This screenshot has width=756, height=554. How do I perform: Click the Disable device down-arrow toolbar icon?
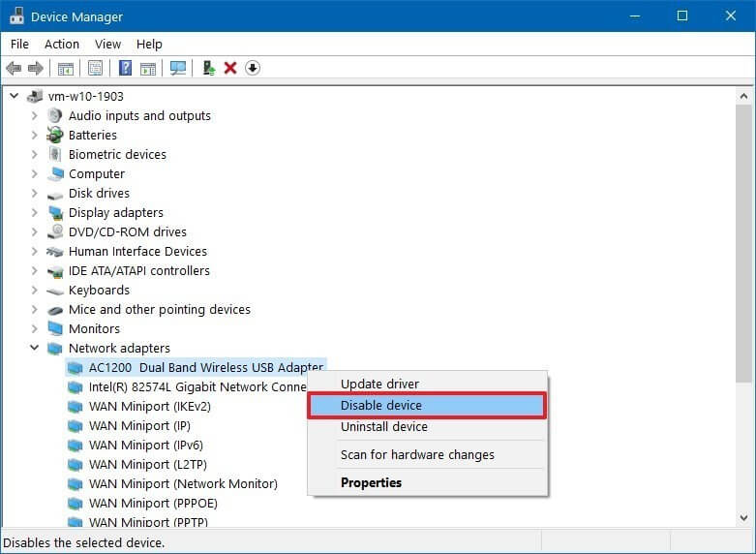tap(253, 68)
